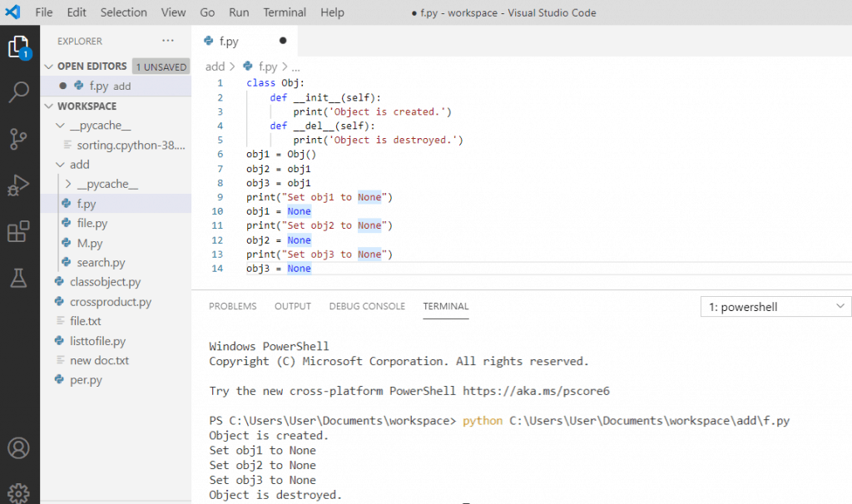Open the Extensions view
Viewport: 852px width, 504px height.
(x=18, y=230)
